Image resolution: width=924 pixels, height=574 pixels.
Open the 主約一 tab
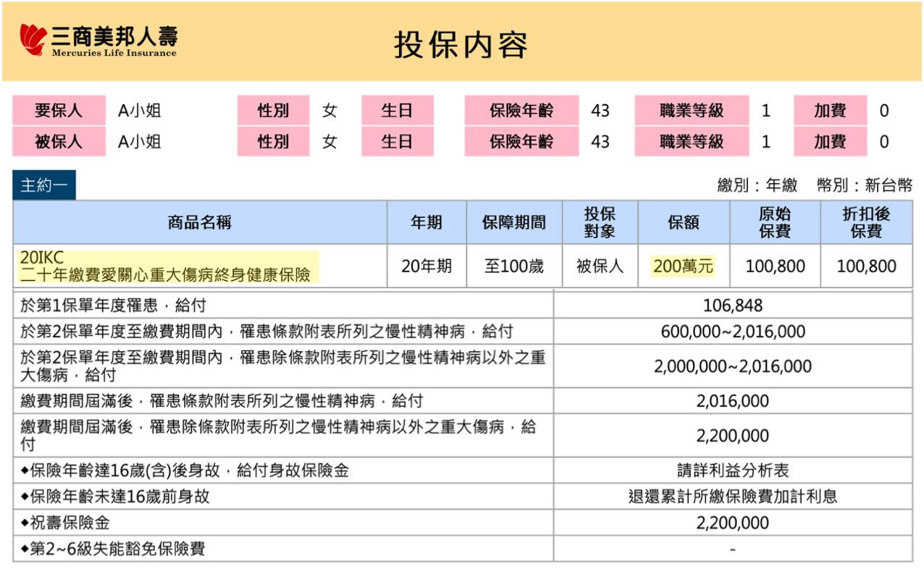(44, 185)
